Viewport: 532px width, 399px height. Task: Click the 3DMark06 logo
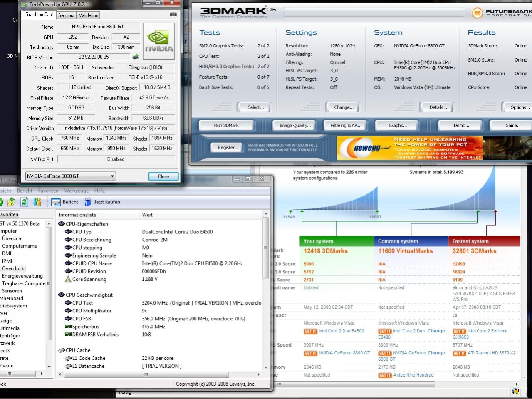[x=238, y=12]
